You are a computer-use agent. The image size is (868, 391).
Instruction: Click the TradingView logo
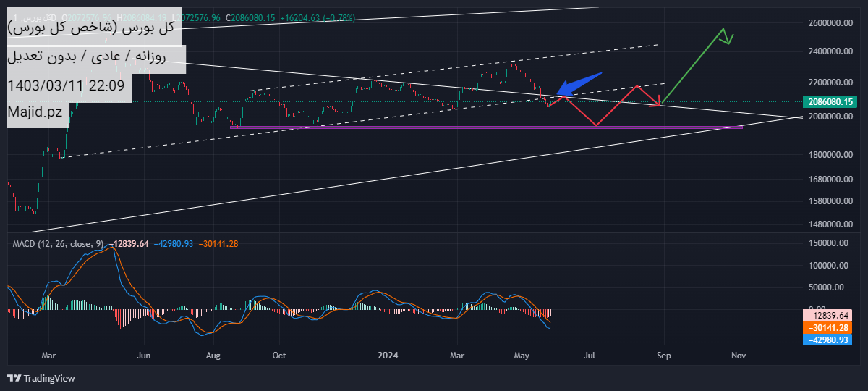tap(41, 378)
